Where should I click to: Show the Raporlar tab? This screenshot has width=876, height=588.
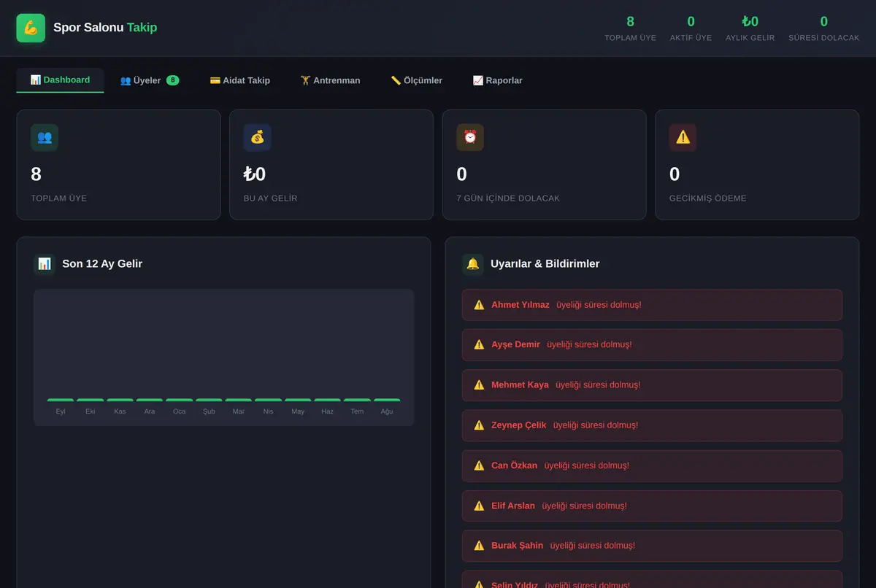click(x=497, y=80)
